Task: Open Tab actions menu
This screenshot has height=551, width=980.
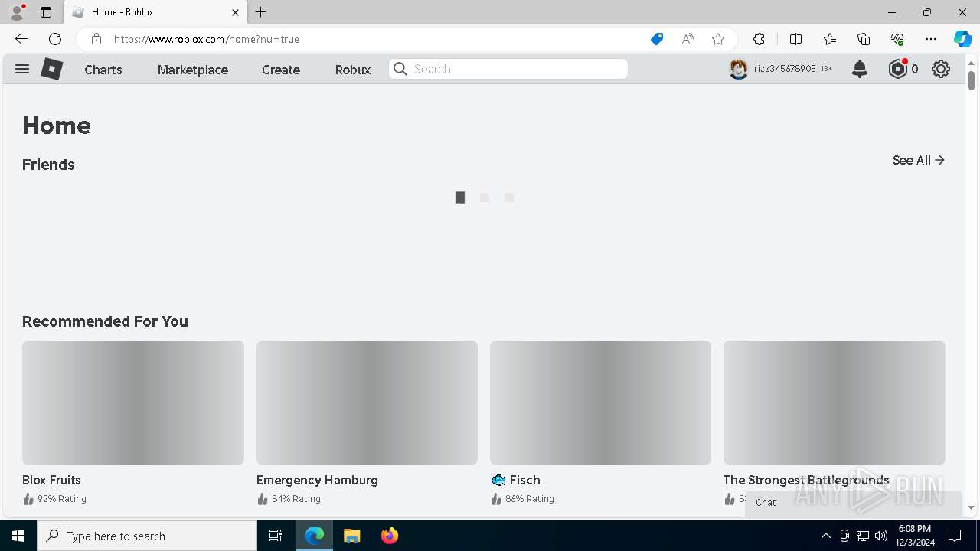Action: pyautogui.click(x=46, y=12)
